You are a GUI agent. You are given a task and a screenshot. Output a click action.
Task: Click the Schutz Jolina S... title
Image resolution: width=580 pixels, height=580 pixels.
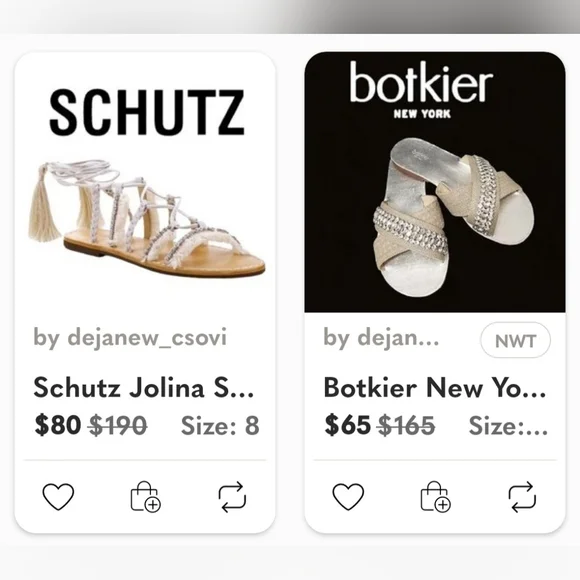pyautogui.click(x=144, y=388)
